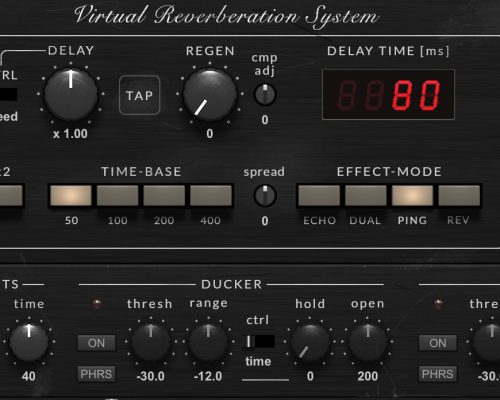Image resolution: width=500 pixels, height=400 pixels.
Task: Select the 400 time-base button
Action: coord(211,196)
